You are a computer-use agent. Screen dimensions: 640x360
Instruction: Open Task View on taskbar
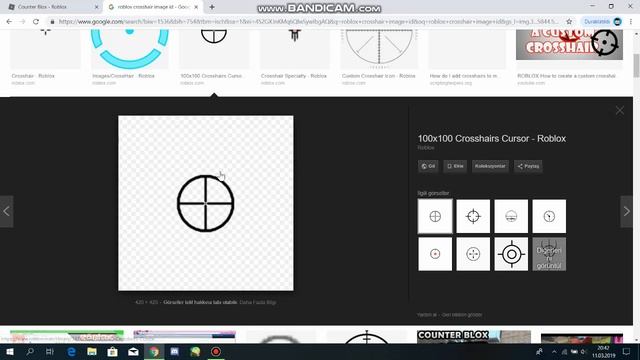tap(50, 352)
